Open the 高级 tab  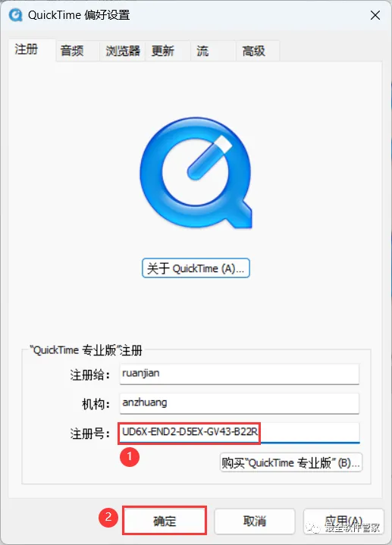click(254, 51)
